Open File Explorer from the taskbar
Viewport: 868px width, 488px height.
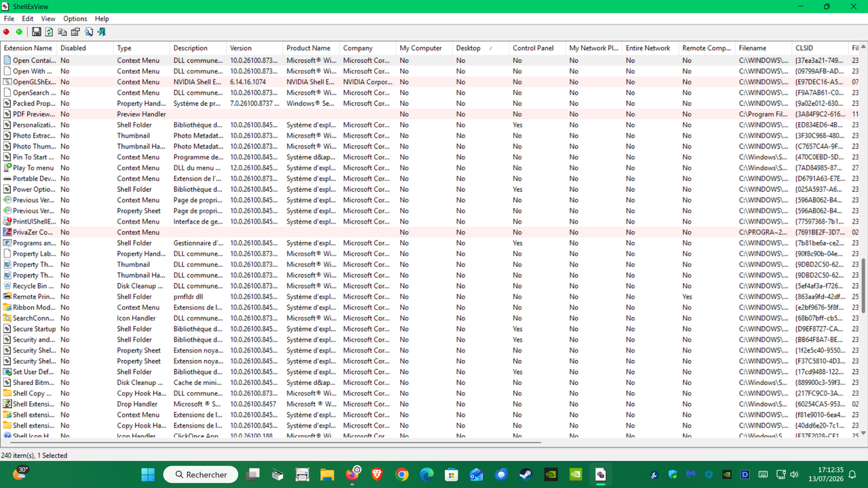coord(327,474)
